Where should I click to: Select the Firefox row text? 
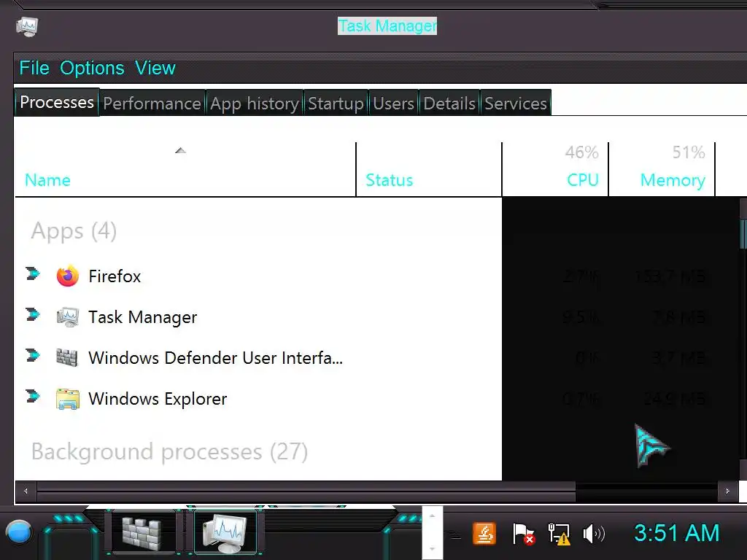click(115, 276)
